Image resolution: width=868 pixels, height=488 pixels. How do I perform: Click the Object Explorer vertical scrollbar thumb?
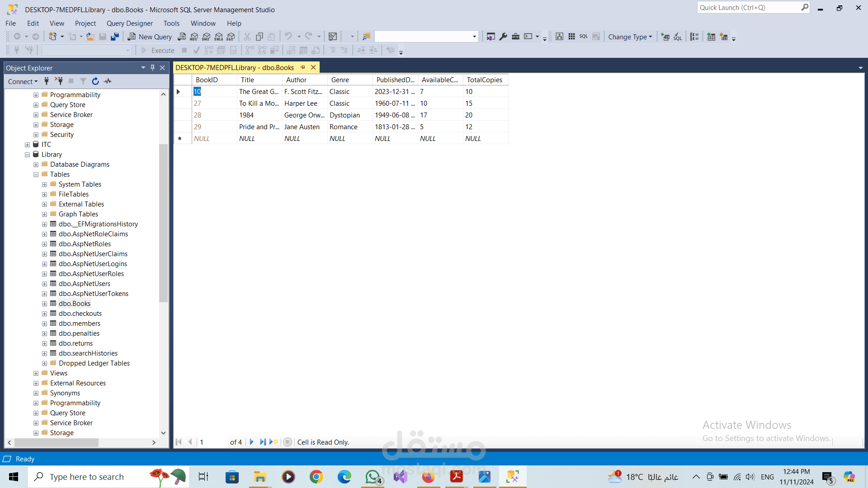(x=163, y=223)
